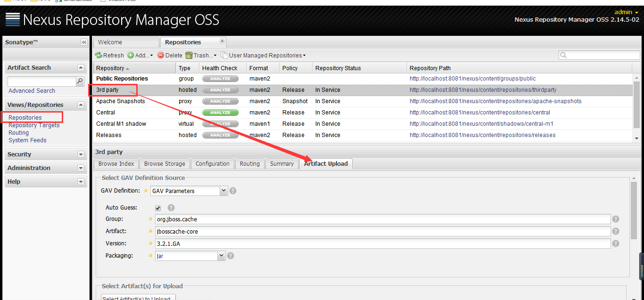
Task: Open the Advanced Search link
Action: point(32,91)
